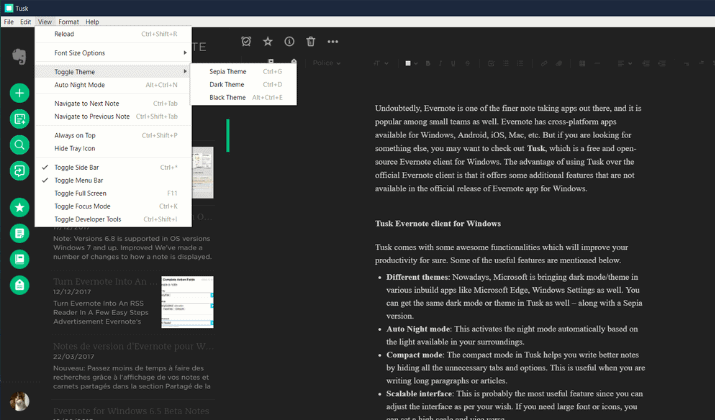Viewport: 715px width, 420px height.
Task: Open RSS reader note thumbnail image
Action: tap(187, 302)
